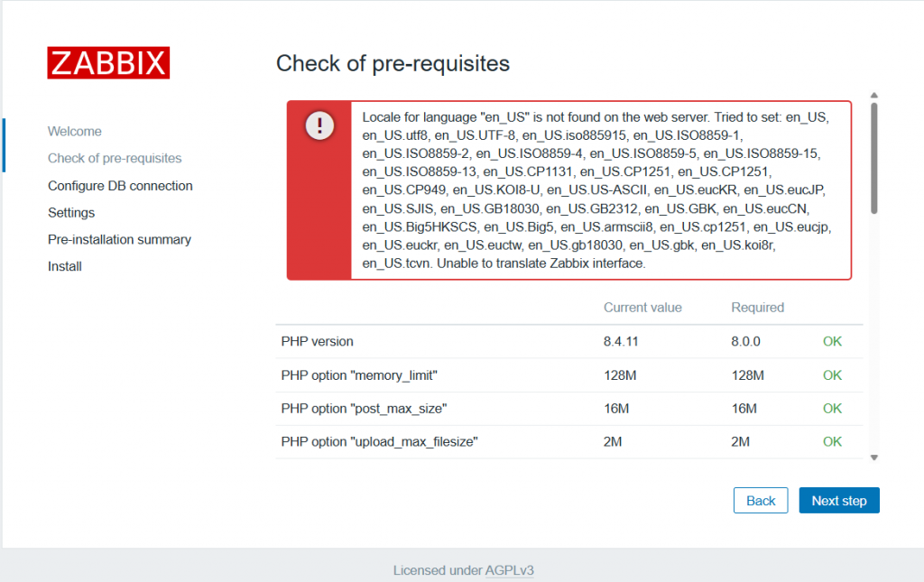Screen dimensions: 924x582
Task: Click the pre-requisites list scrollbar thumb
Action: tap(873, 158)
